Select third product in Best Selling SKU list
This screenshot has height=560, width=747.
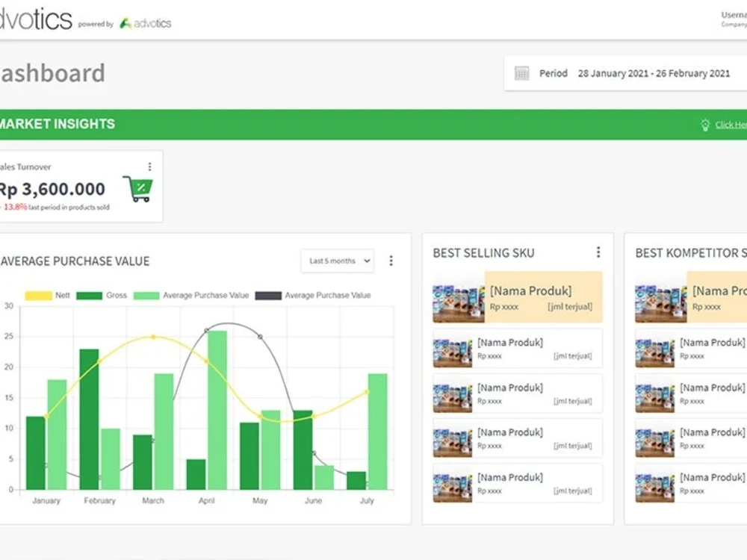(518, 393)
